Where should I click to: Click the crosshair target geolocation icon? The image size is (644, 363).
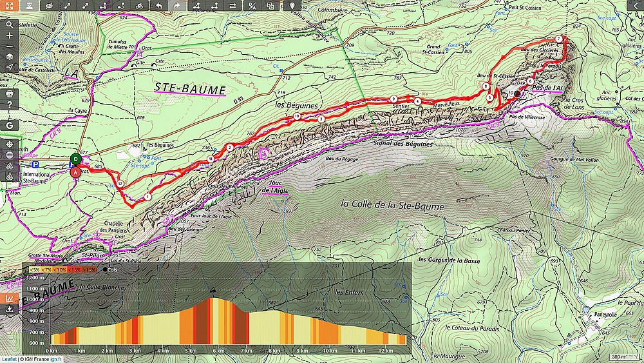click(10, 144)
